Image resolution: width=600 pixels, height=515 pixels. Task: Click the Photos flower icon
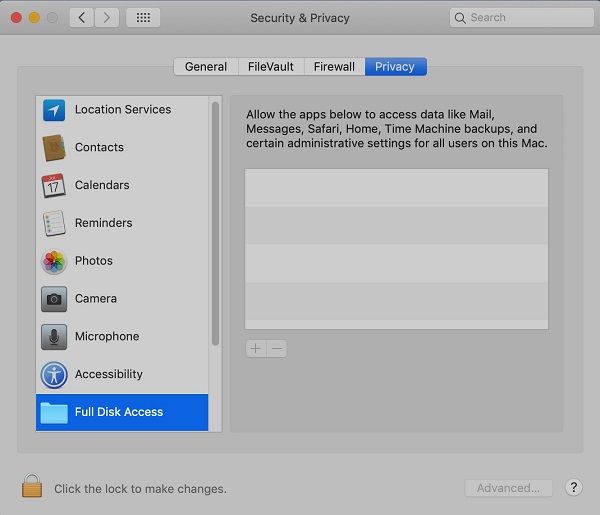click(53, 261)
